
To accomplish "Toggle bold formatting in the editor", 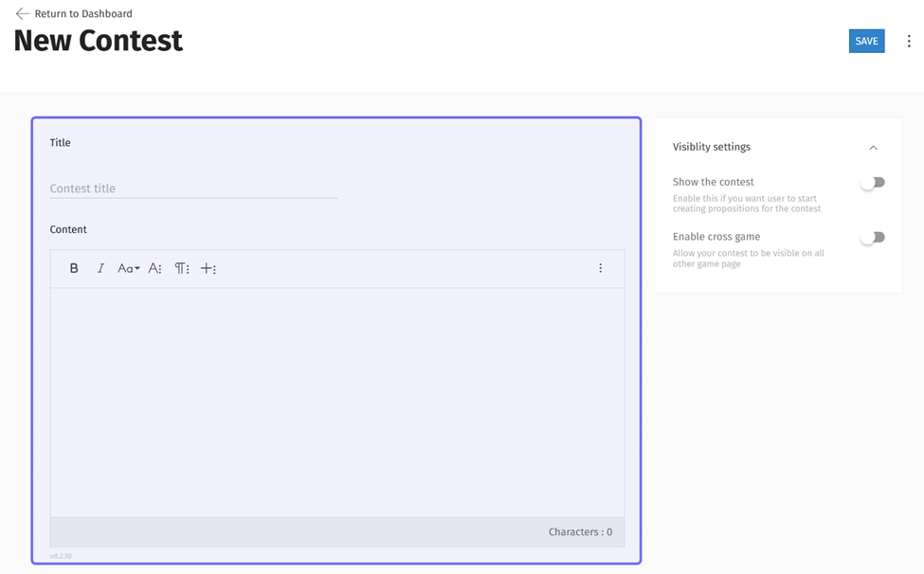I will point(74,269).
